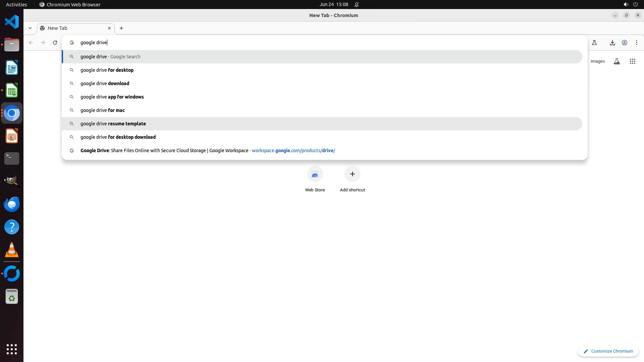This screenshot has width=644, height=362.
Task: Open the system volume indicator
Action: point(626,4)
